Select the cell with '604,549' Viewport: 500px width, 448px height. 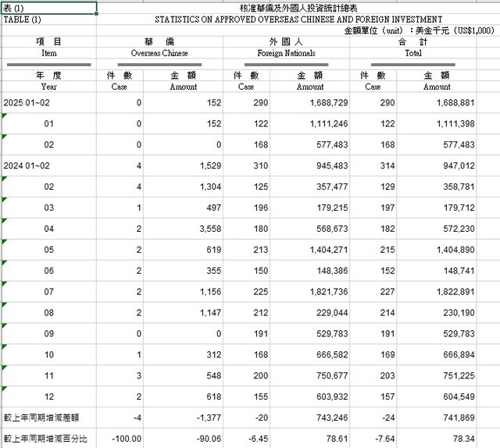437,396
